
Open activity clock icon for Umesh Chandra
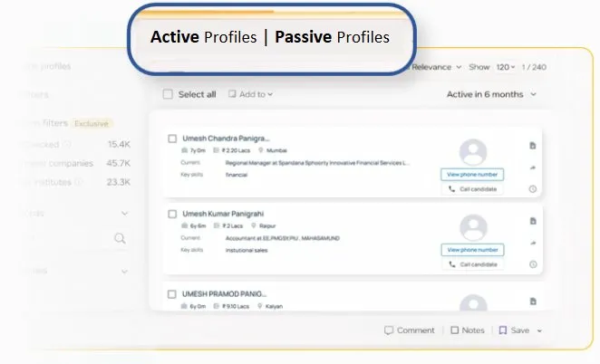533,189
